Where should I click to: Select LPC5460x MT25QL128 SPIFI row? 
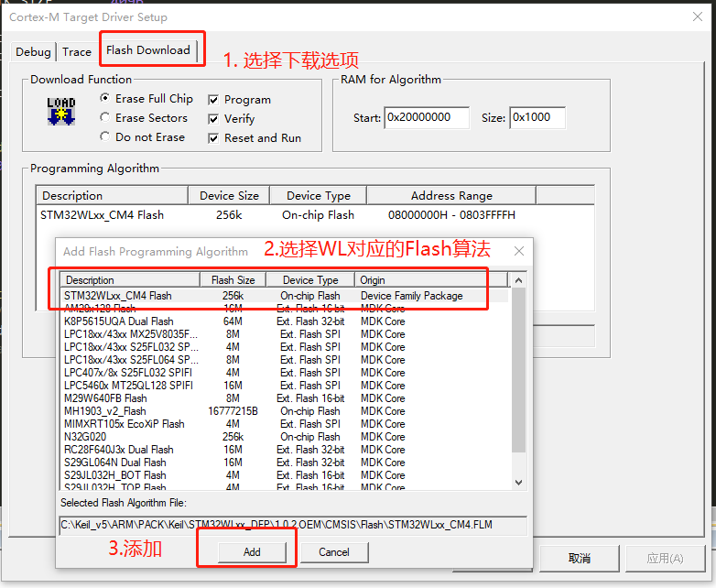pyautogui.click(x=284, y=386)
